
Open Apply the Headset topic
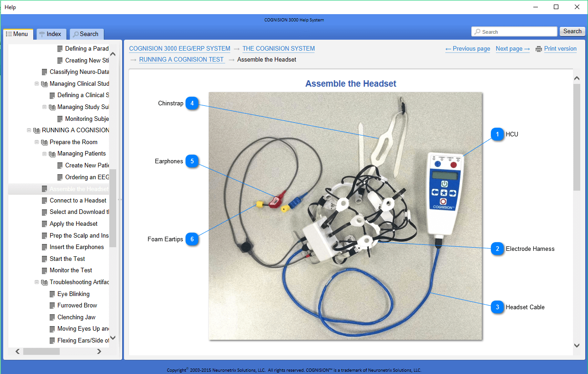click(73, 223)
